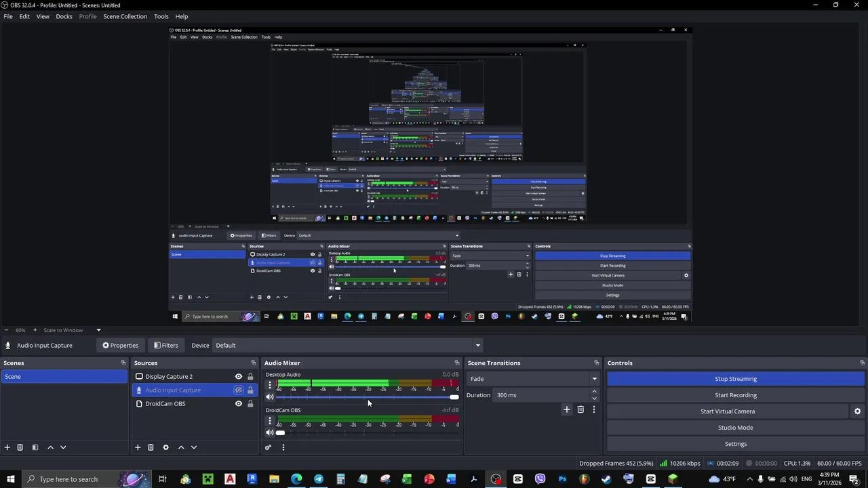Remove selected scene with trash icon
The height and width of the screenshot is (488, 868).
coord(20,447)
